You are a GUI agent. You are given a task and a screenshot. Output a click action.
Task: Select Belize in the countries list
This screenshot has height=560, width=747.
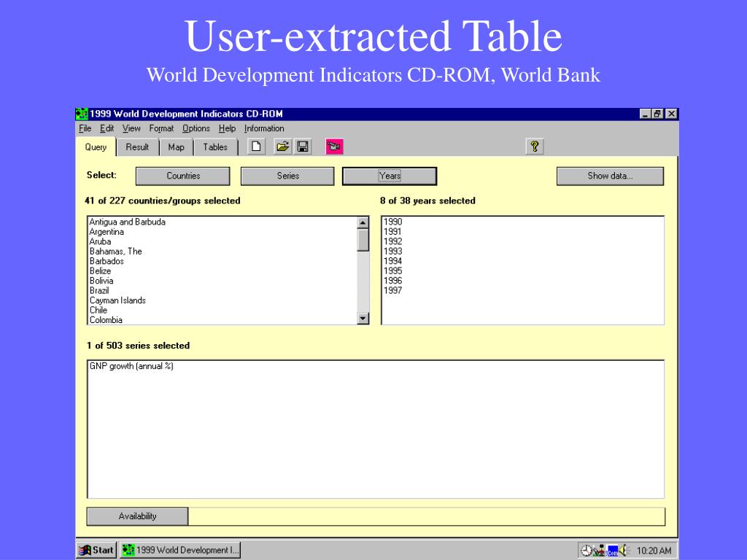[x=100, y=271]
